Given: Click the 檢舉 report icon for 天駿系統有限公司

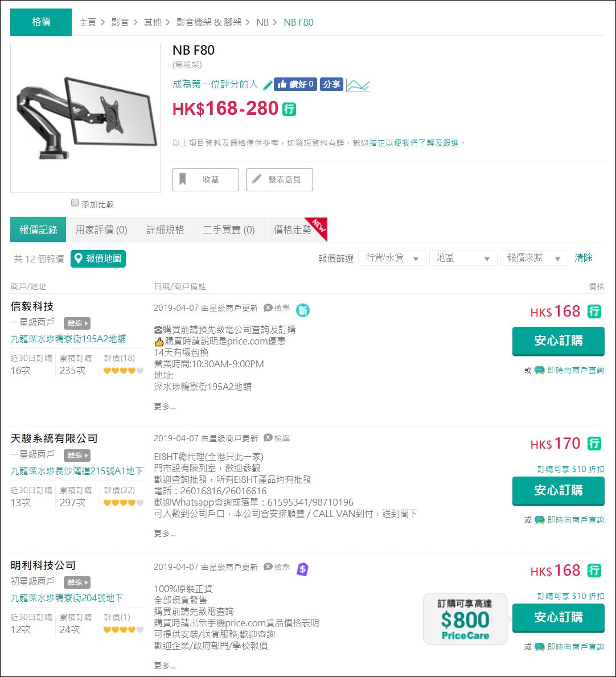Looking at the screenshot, I should 268,438.
